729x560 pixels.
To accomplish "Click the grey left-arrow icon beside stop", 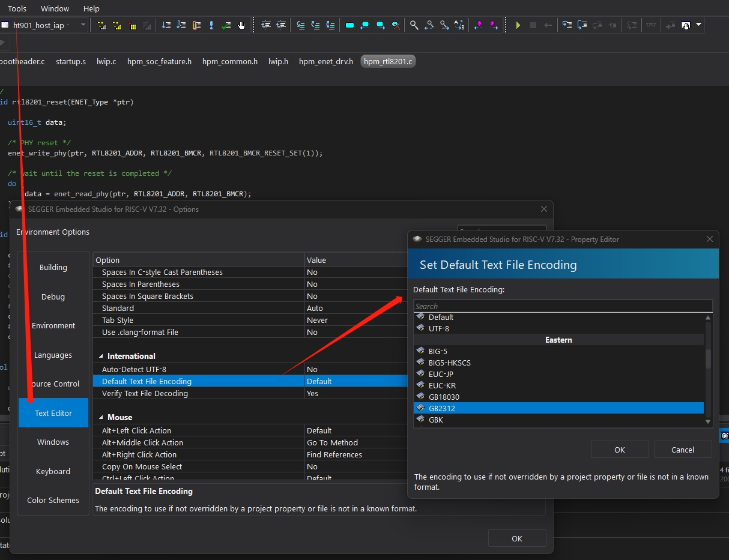I will click(548, 25).
